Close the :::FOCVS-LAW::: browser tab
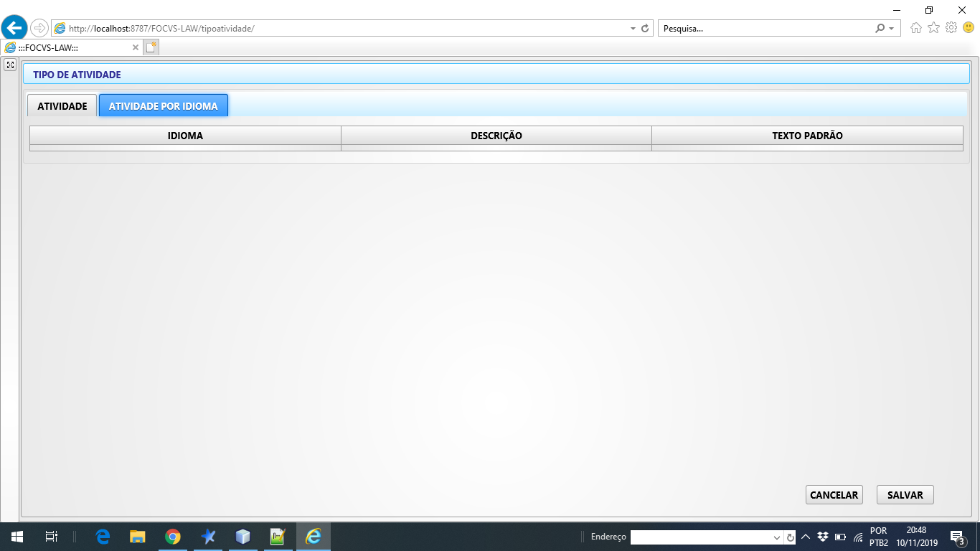This screenshot has height=551, width=980. coord(136,47)
